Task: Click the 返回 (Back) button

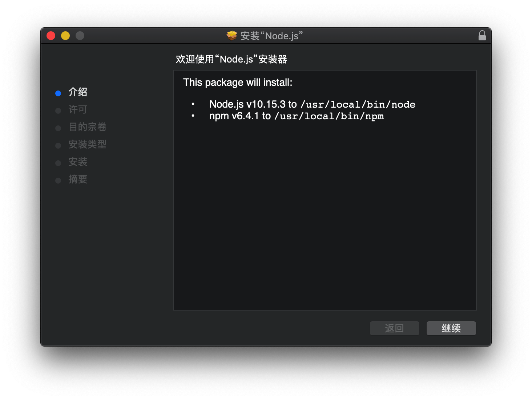Action: point(394,328)
